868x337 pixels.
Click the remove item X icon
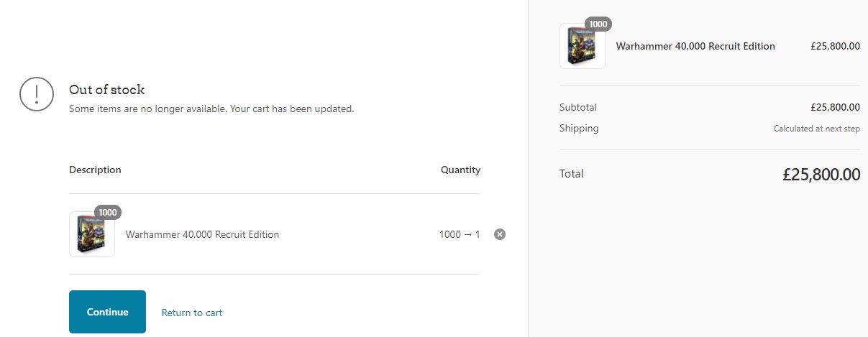(500, 234)
